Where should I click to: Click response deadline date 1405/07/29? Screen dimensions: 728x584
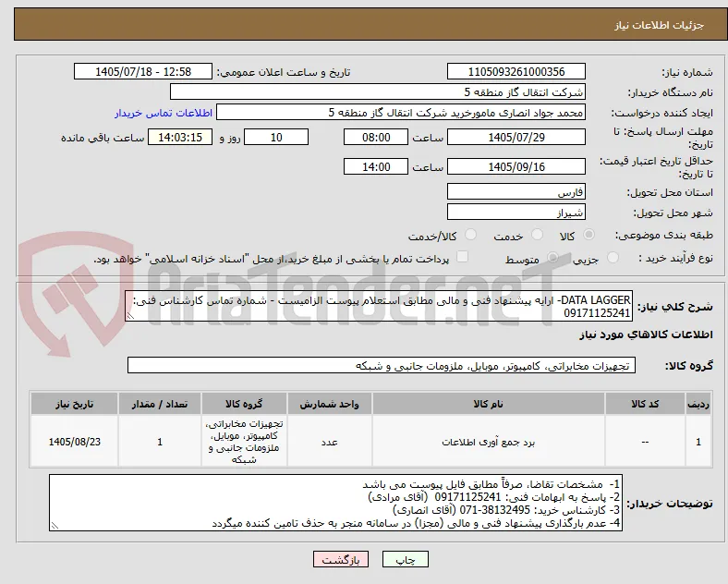click(x=516, y=137)
